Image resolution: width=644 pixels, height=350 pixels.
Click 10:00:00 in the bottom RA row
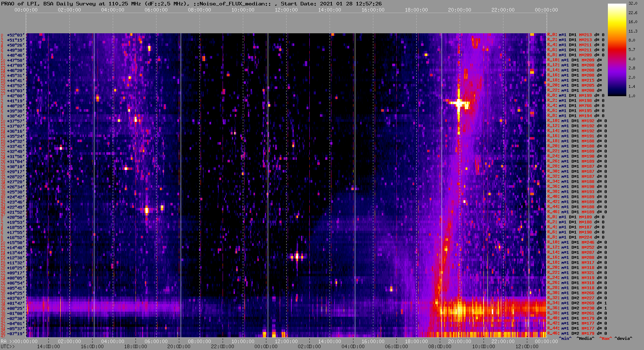[x=243, y=341]
